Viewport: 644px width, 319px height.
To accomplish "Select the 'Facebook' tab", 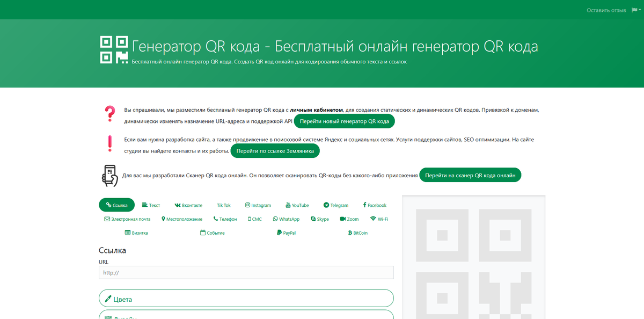I will coord(375,205).
